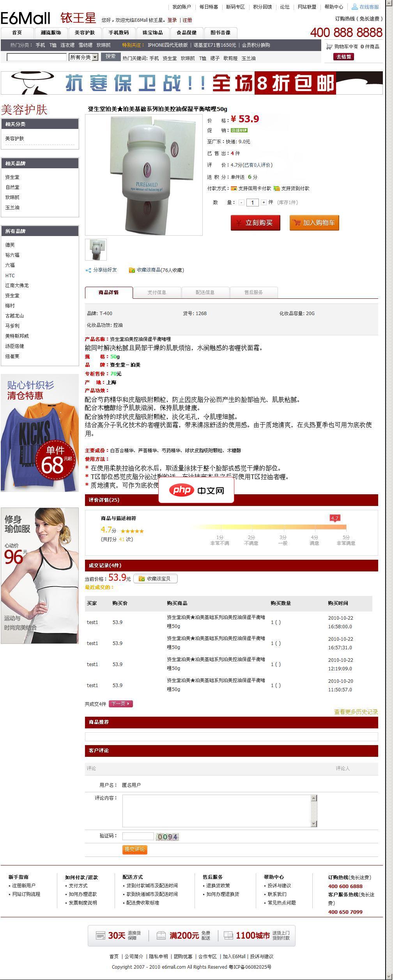The width and height of the screenshot is (393, 980).
Task: Click the 立刻购买 buy now button
Action: [255, 223]
